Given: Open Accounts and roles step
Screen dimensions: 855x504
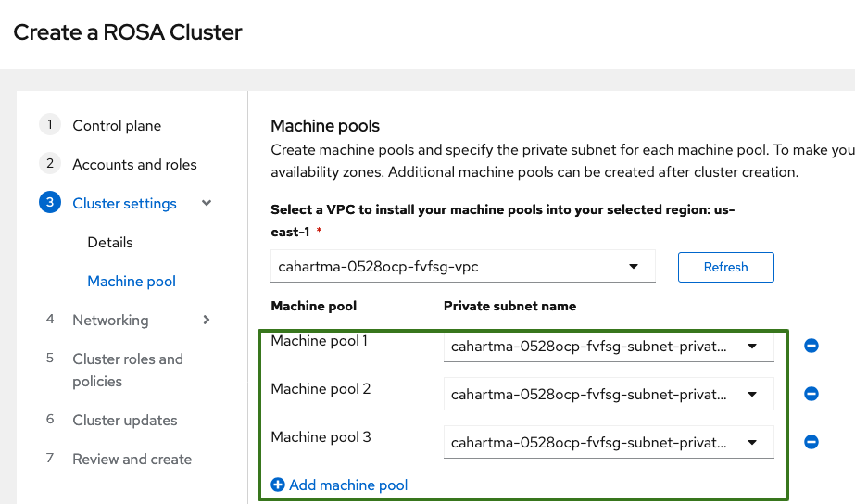Looking at the screenshot, I should coord(134,164).
